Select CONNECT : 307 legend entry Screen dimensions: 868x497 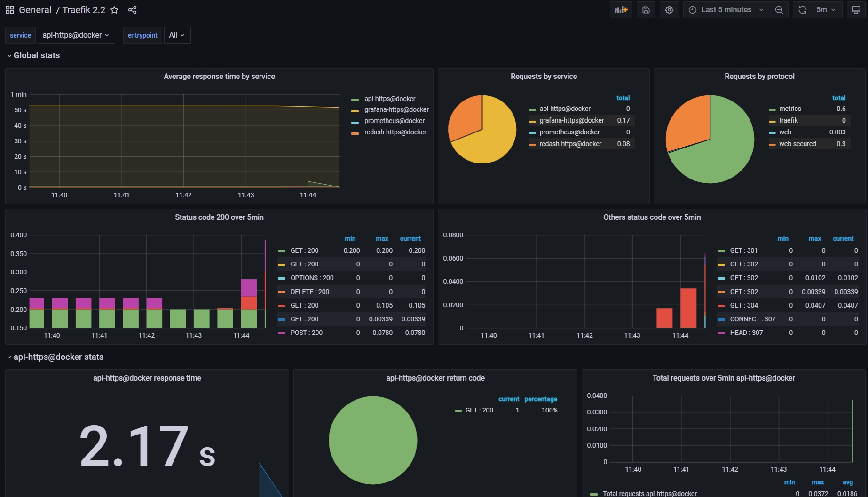pos(752,319)
